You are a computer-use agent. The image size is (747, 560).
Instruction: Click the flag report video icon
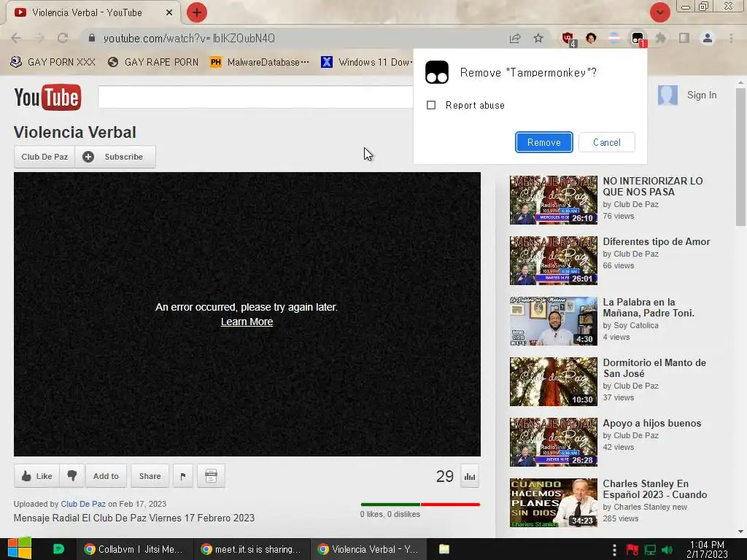click(183, 475)
